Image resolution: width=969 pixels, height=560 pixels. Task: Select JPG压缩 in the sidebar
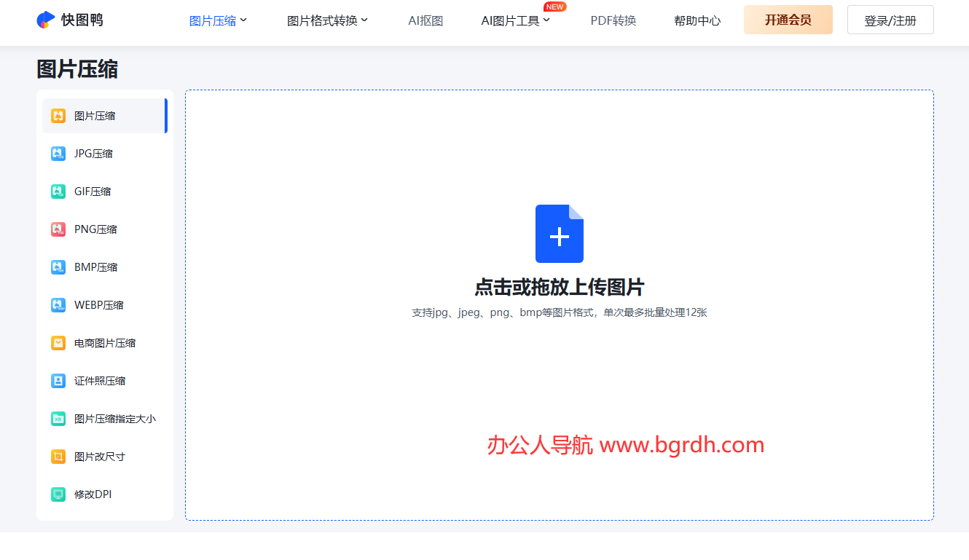[105, 154]
